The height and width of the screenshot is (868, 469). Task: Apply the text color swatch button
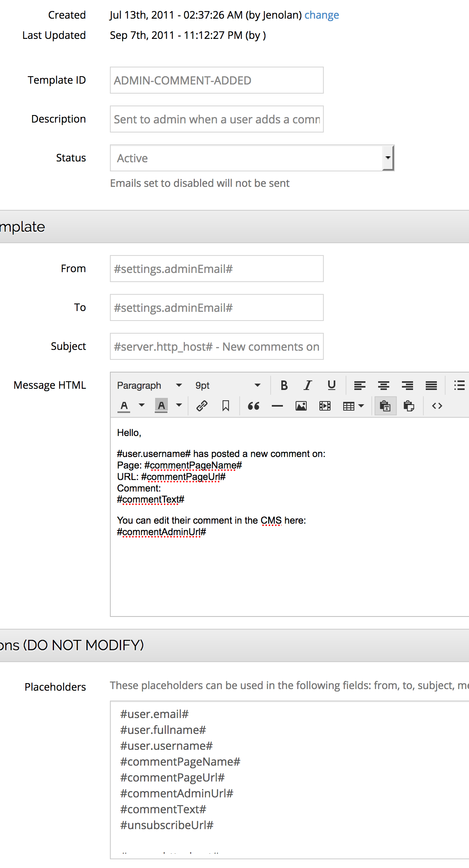coord(124,406)
